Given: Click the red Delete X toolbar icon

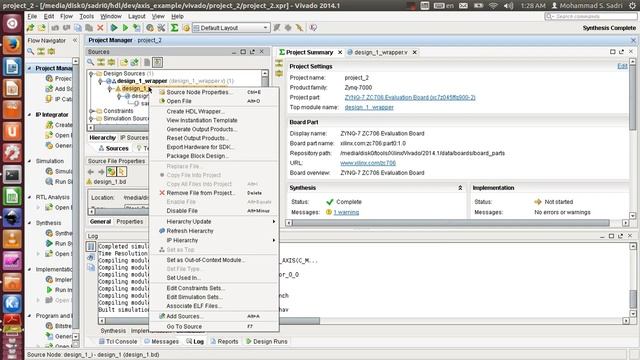Looking at the screenshot, I should pos(100,28).
